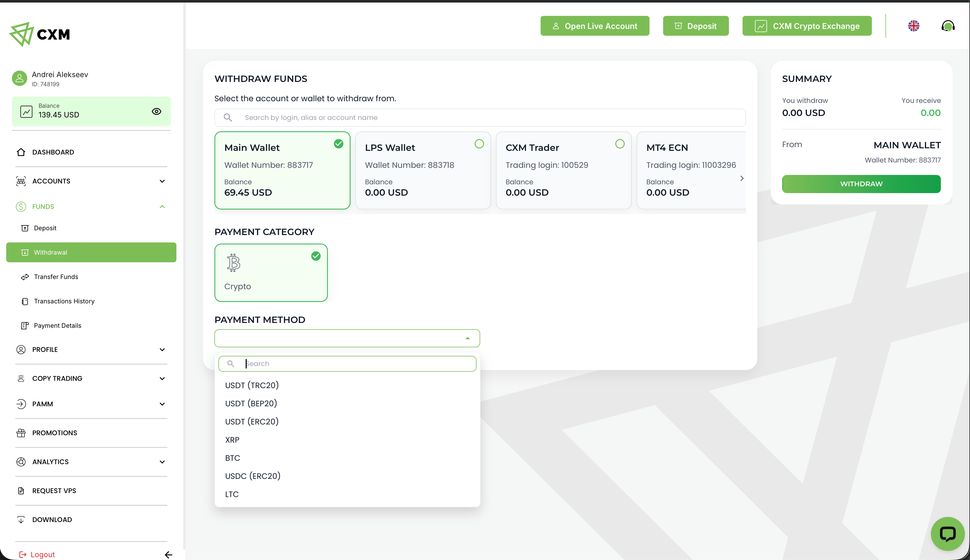Open the support headset icon

[x=948, y=26]
